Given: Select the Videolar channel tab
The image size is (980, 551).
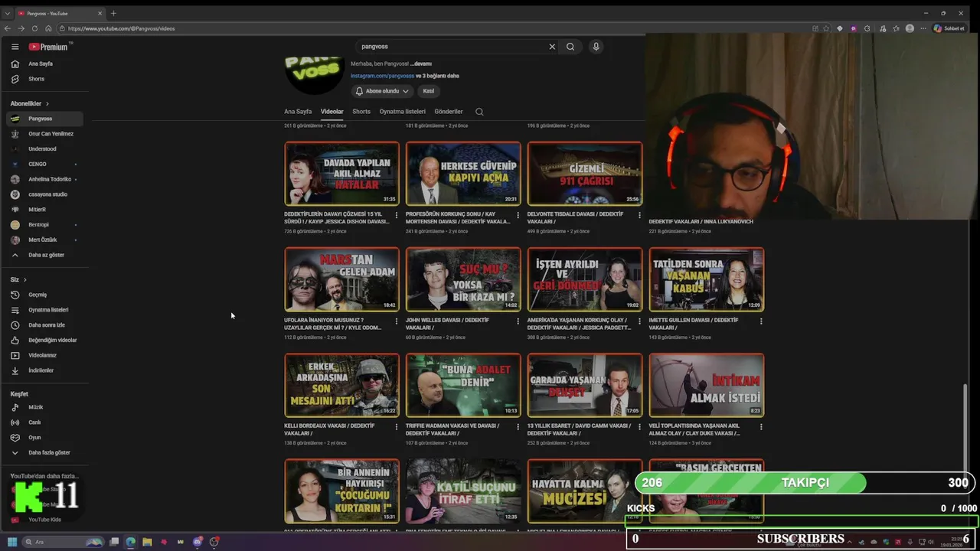Looking at the screenshot, I should 332,112.
